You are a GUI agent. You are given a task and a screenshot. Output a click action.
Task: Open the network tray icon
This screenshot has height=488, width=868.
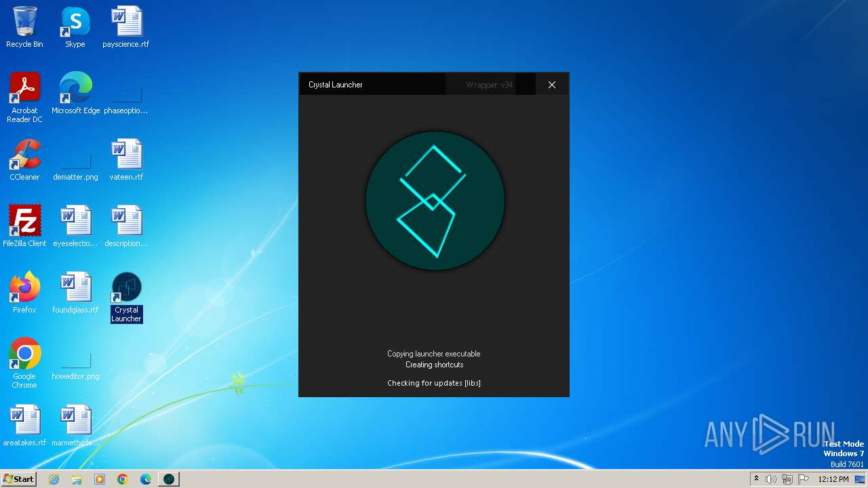click(x=787, y=479)
